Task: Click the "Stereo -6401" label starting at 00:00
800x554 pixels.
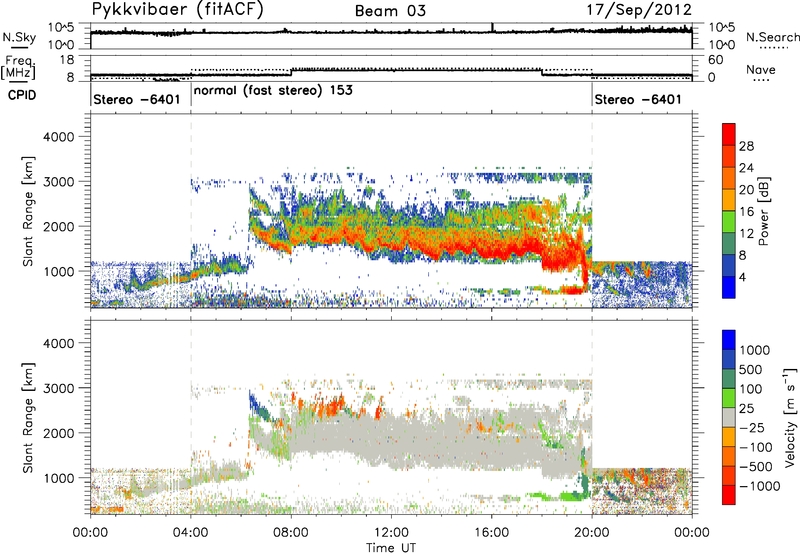Action: point(137,99)
